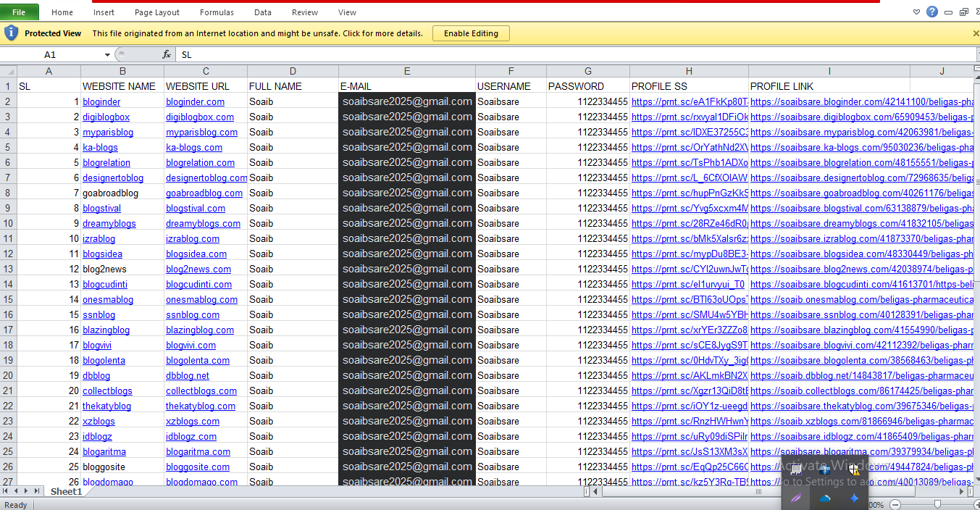This screenshot has height=510, width=980.
Task: Click the Enable Editing button
Action: coord(471,33)
